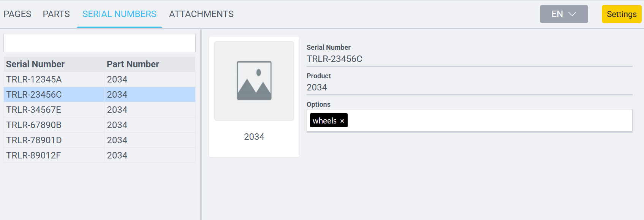The image size is (644, 220).
Task: Click the Product value field
Action: [469, 87]
